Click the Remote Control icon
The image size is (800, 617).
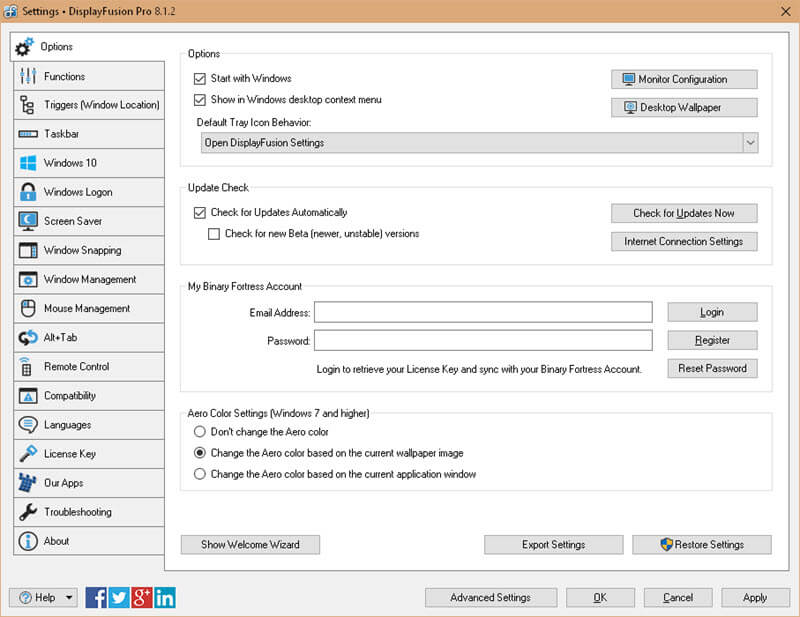[x=26, y=366]
